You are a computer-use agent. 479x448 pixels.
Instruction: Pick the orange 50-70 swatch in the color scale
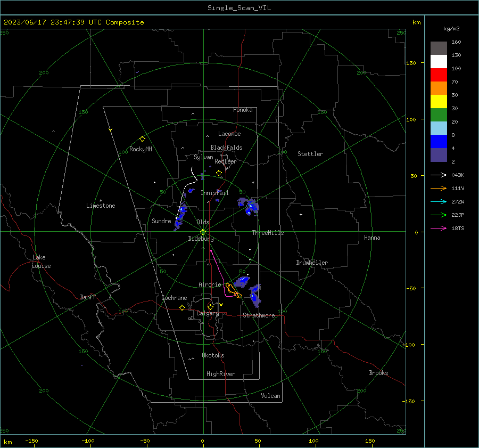pyautogui.click(x=439, y=88)
